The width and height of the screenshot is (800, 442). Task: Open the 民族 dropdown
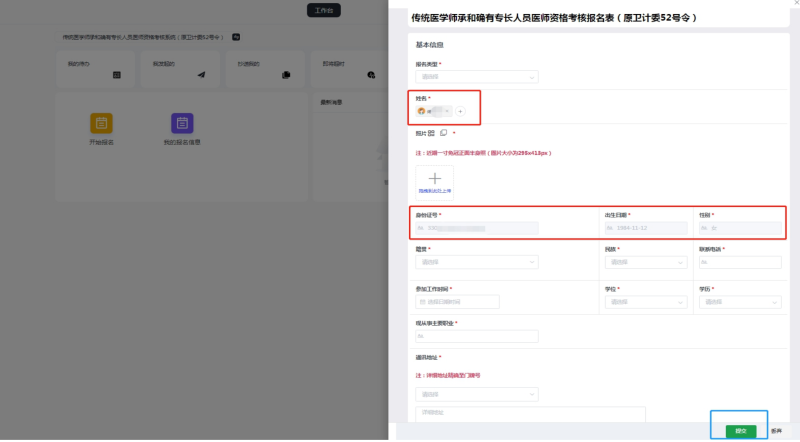pyautogui.click(x=644, y=262)
